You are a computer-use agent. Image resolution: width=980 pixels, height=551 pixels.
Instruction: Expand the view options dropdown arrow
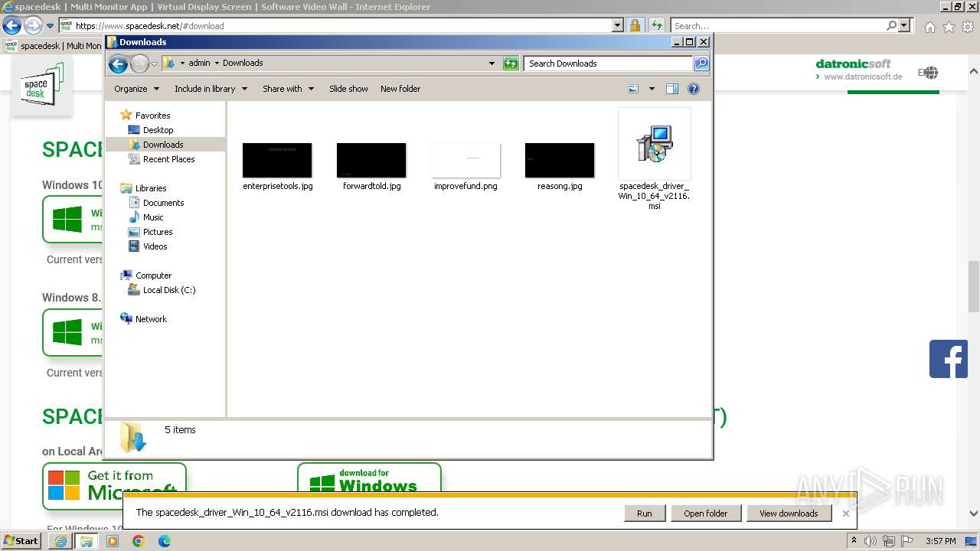click(x=652, y=89)
